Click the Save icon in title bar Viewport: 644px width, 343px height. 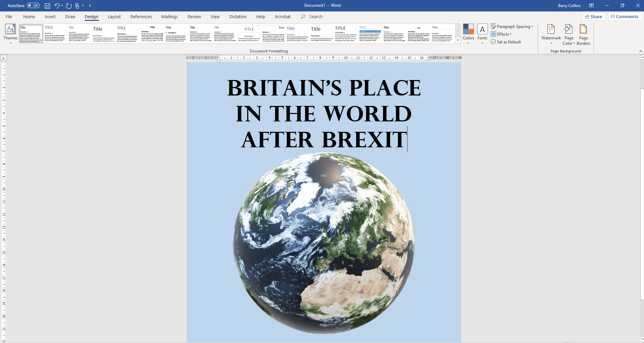(47, 6)
